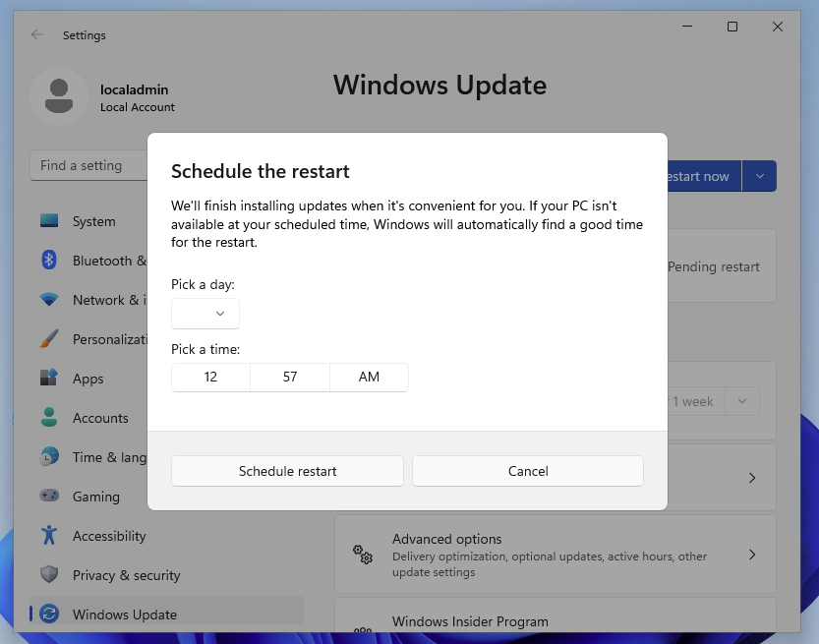This screenshot has height=644, width=819.
Task: Open the Accessibility figure icon
Action: click(x=49, y=536)
